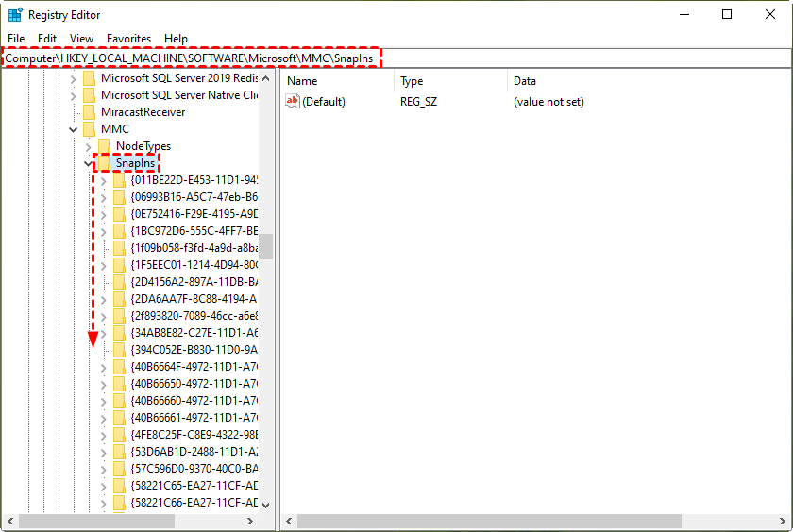Image resolution: width=793 pixels, height=532 pixels.
Task: Click the values pane scroll left arrow
Action: [x=289, y=521]
